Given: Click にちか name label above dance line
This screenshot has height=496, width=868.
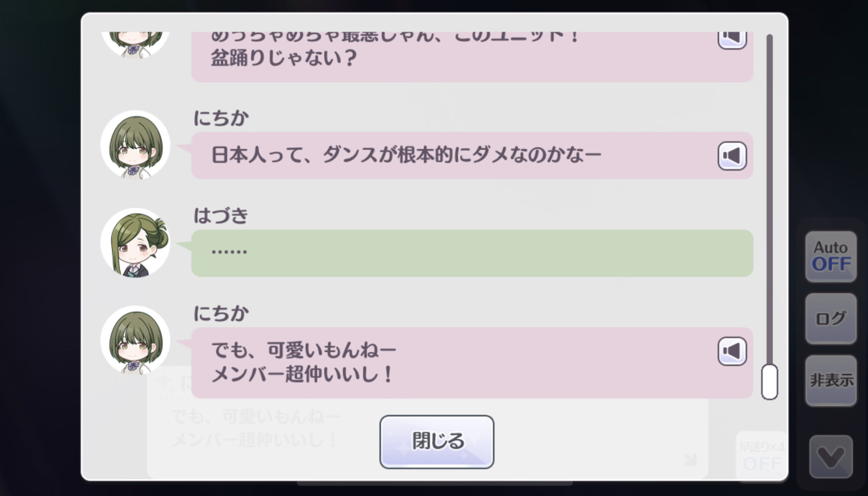Looking at the screenshot, I should pos(221,118).
